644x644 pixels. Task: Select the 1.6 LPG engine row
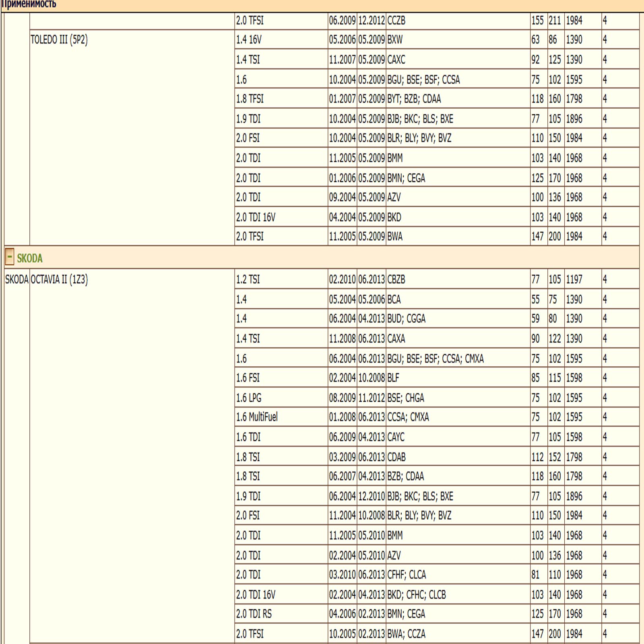tap(248, 398)
